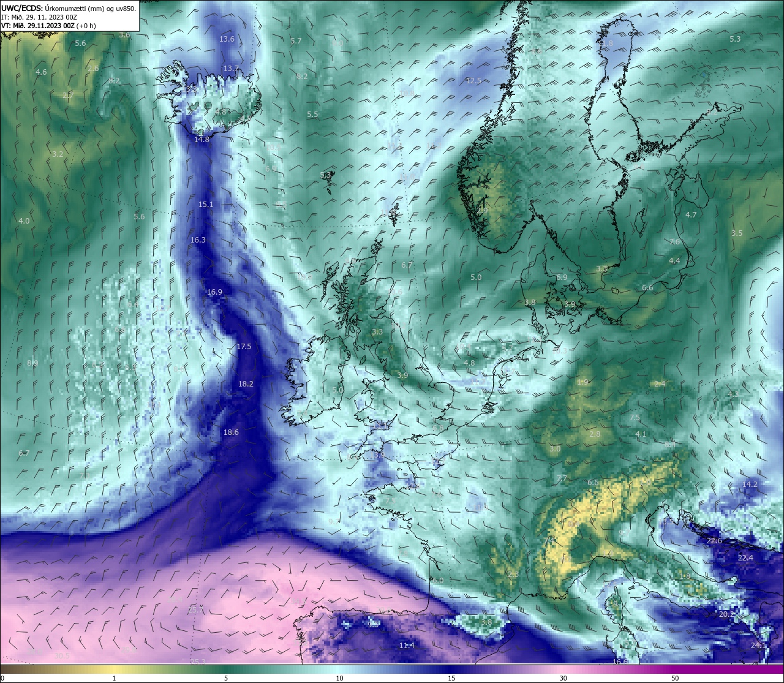Click the color scale tick labeled 5
Image resolution: width=784 pixels, height=683 pixels.
pos(226,678)
